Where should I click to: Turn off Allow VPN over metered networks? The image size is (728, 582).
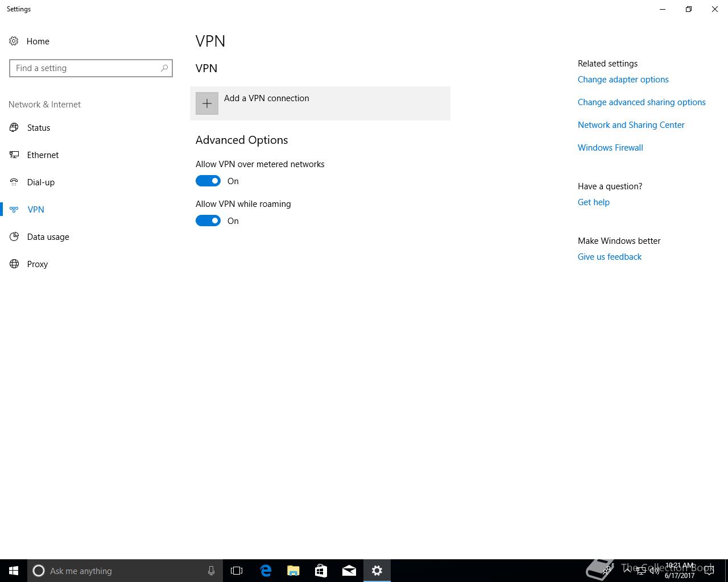click(208, 181)
